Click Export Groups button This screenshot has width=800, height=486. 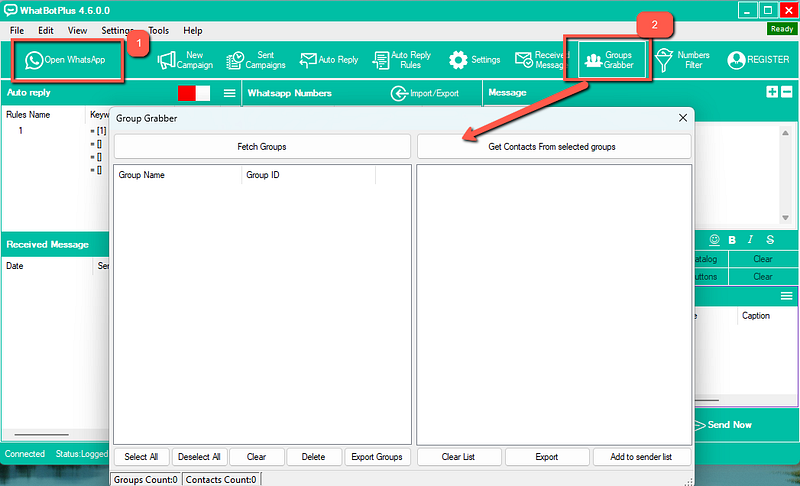coord(377,457)
